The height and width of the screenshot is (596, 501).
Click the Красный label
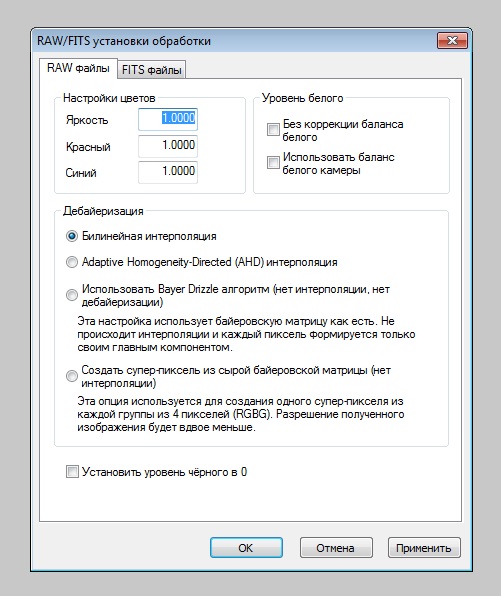tap(88, 147)
